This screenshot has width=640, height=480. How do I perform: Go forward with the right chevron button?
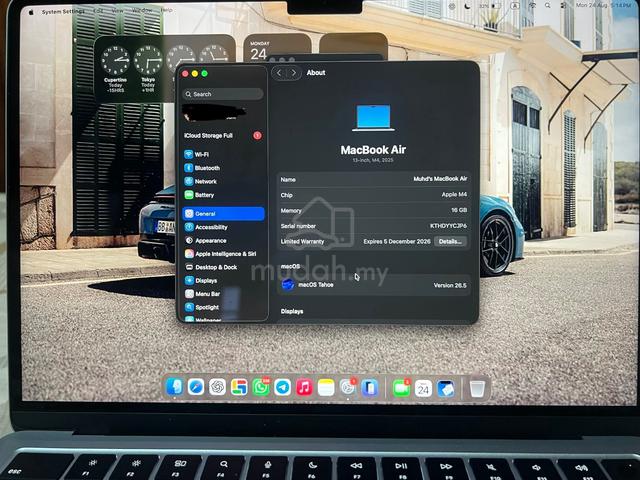tap(293, 73)
